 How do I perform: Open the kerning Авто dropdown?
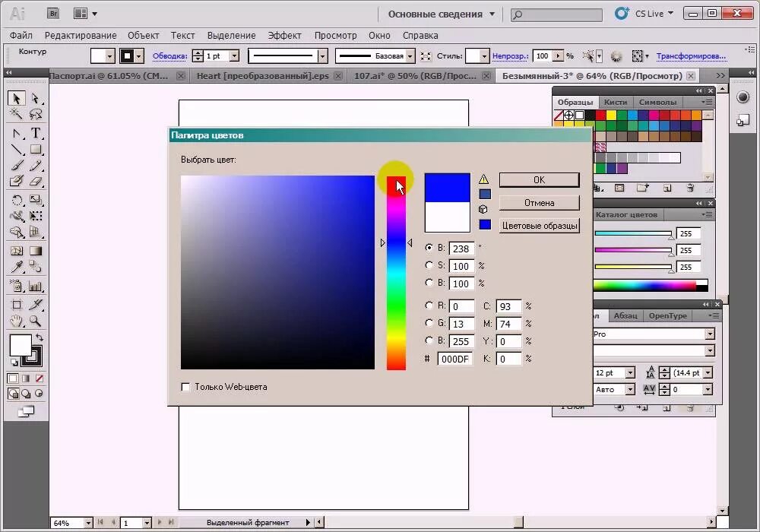[630, 389]
